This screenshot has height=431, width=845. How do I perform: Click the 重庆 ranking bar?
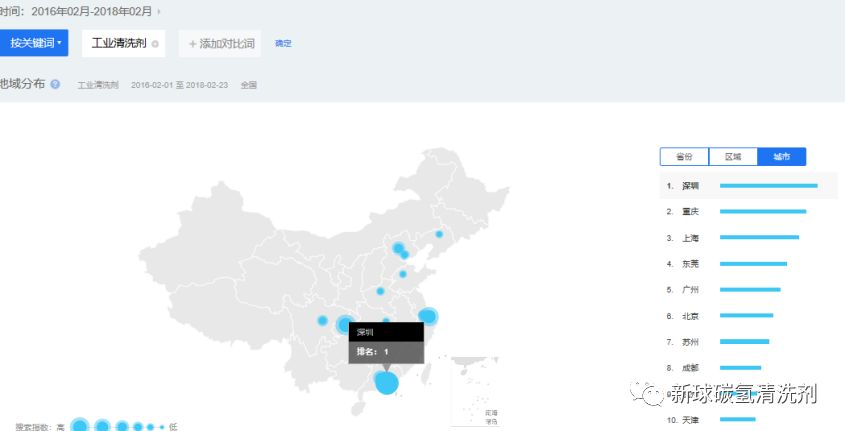pyautogui.click(x=762, y=211)
